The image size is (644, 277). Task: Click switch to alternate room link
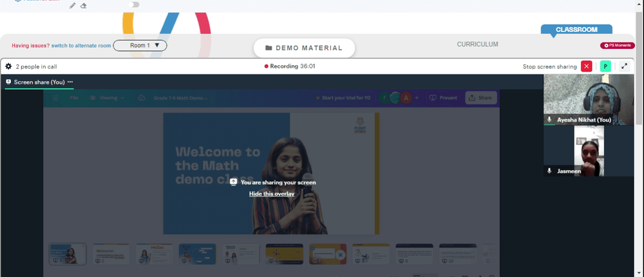(81, 46)
